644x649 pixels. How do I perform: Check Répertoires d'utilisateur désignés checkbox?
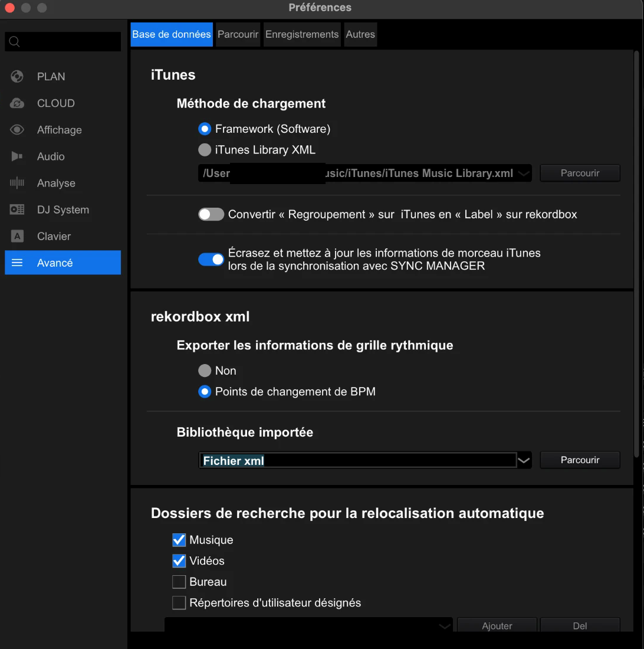coord(179,602)
